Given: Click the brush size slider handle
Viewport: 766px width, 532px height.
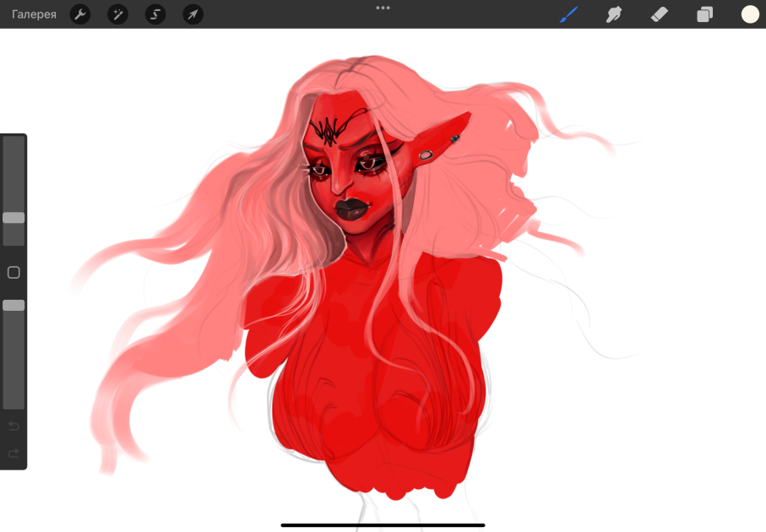Looking at the screenshot, I should (14, 218).
